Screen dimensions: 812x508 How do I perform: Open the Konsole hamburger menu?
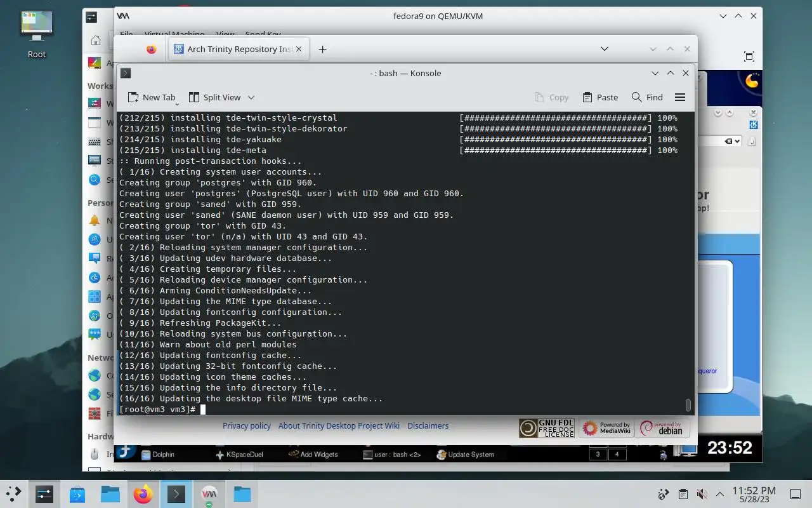click(680, 97)
